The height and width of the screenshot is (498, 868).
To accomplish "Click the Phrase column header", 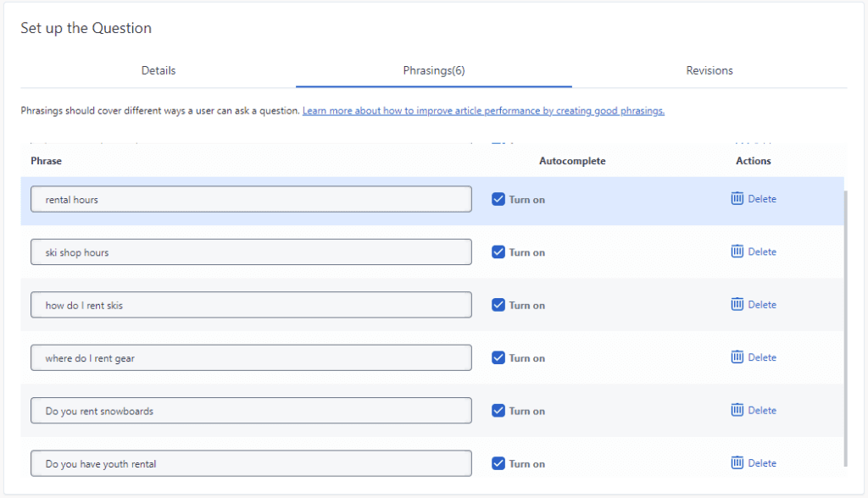I will pyautogui.click(x=46, y=160).
